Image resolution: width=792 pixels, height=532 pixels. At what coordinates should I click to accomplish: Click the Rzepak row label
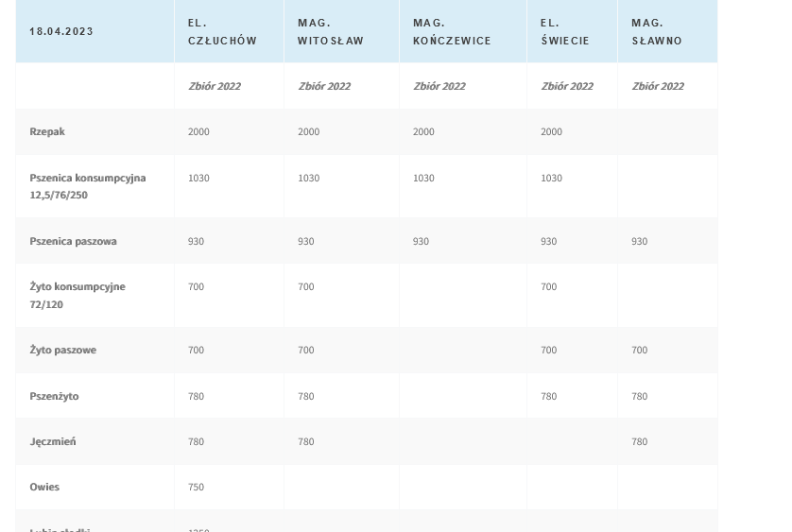pos(47,131)
